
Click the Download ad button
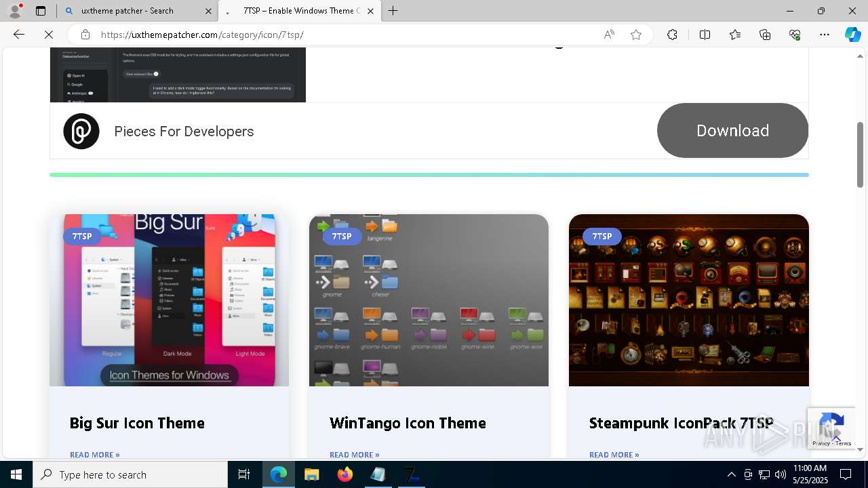(x=732, y=130)
